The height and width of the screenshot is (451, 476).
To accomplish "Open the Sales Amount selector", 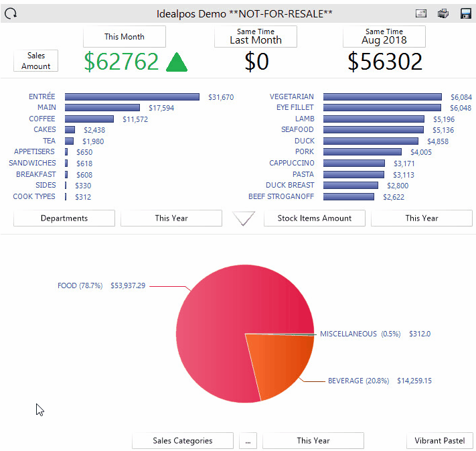I will (x=35, y=61).
